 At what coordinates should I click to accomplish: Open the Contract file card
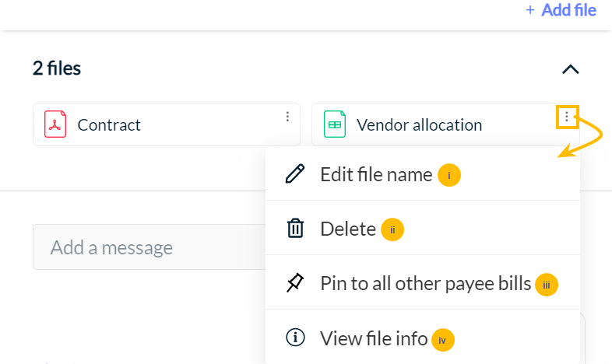click(x=167, y=124)
